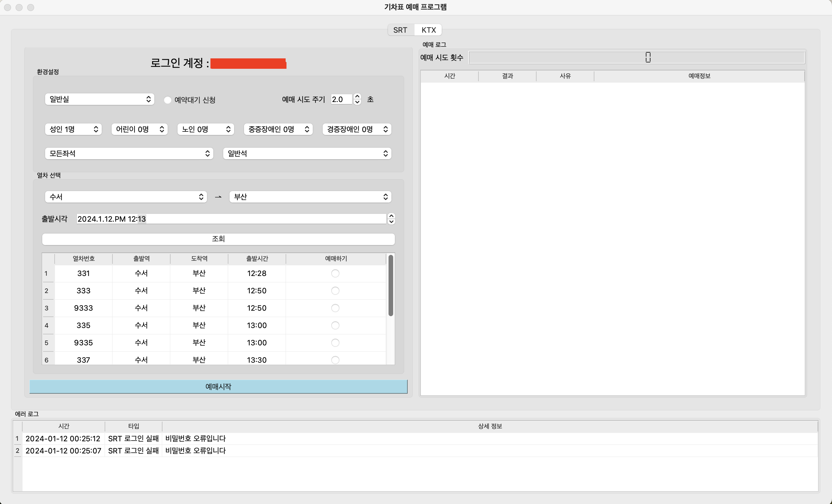This screenshot has width=832, height=504.
Task: Decrease the 예매 시도 주기 stepper down arrow
Action: (x=357, y=102)
